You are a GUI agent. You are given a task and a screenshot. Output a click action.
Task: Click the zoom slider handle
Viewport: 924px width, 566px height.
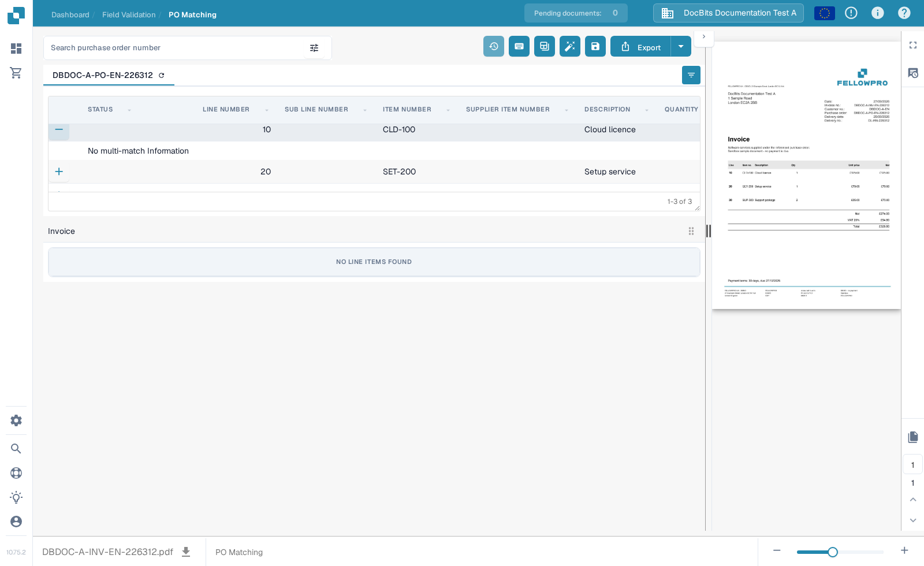833,552
